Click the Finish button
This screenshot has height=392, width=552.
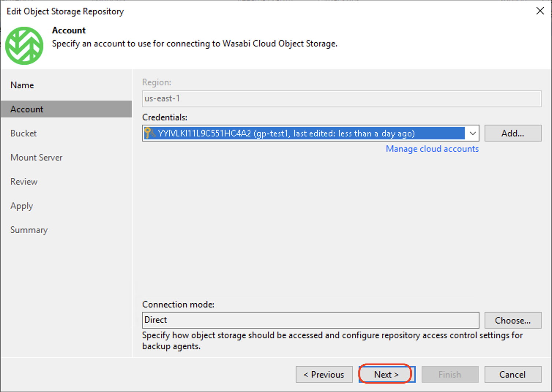coord(450,374)
